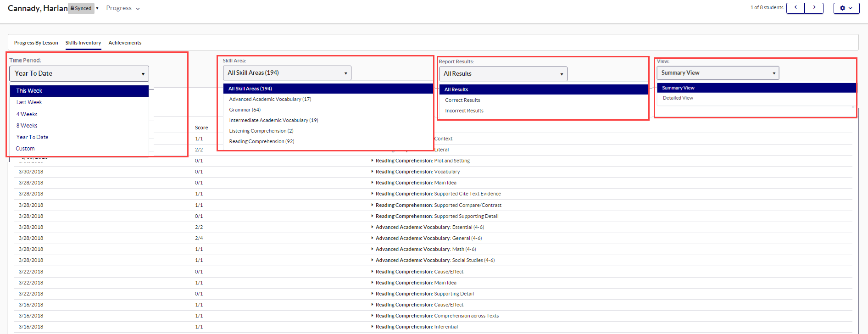Expand Advanced Academic Vocabulary: Math (4-6) row
The image size is (868, 334).
[372, 249]
